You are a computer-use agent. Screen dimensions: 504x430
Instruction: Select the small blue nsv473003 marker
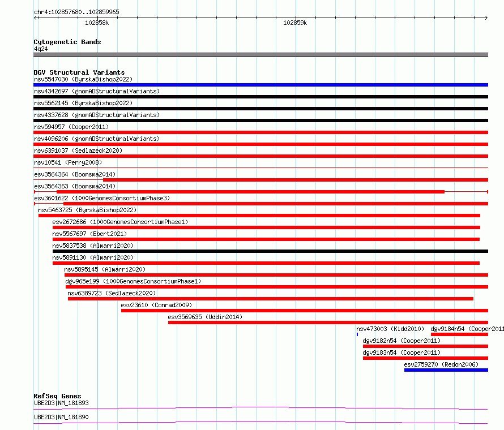tap(357, 334)
